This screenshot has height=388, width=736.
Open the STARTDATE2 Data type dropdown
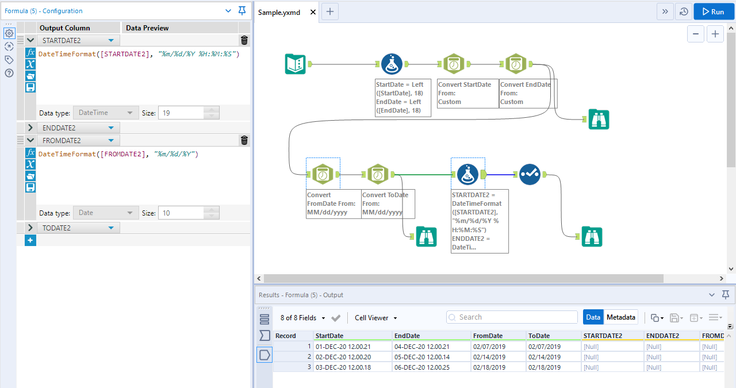coord(106,113)
